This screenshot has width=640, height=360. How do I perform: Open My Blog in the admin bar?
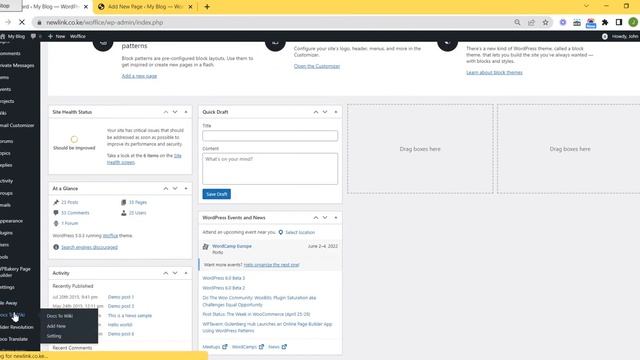[13, 36]
